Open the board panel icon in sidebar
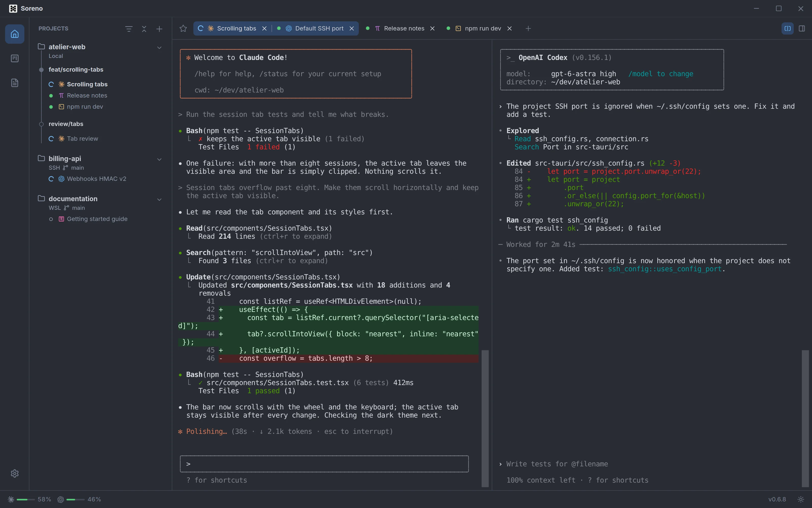The image size is (812, 508). coord(14,58)
